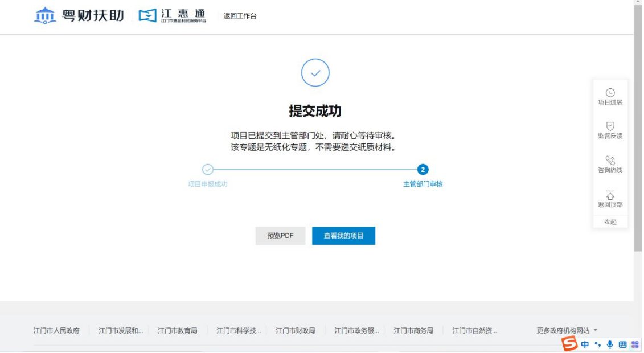Click step 2 circle for 主管部门审核
This screenshot has height=353, width=644.
tap(424, 170)
